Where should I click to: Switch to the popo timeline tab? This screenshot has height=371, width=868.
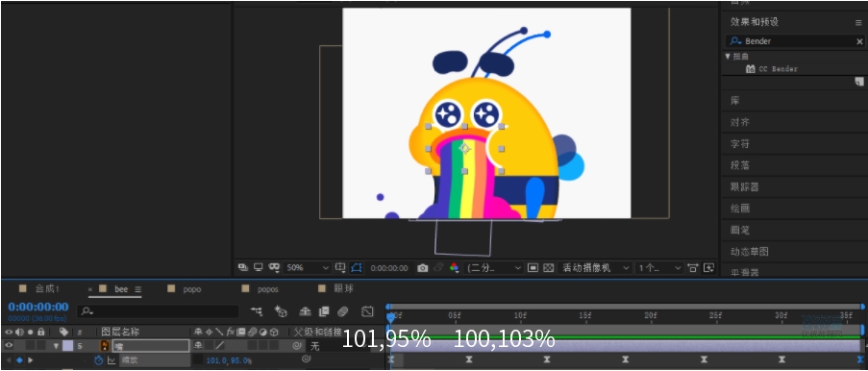tap(192, 289)
